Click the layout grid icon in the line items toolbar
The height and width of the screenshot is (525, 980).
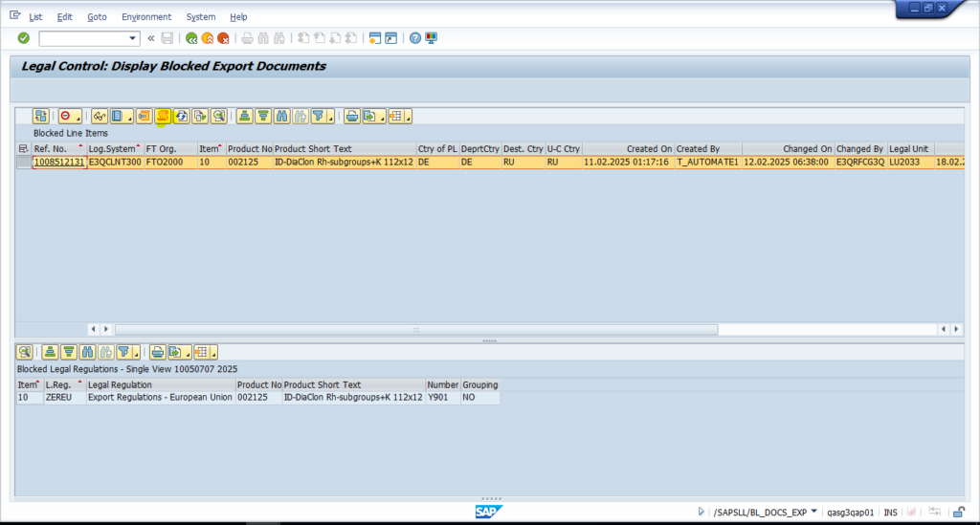click(395, 116)
